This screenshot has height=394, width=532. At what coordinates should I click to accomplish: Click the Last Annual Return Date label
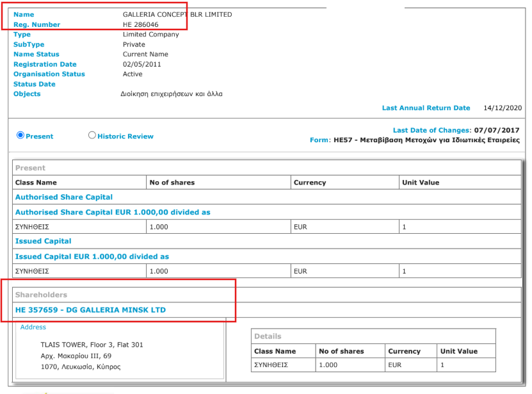(426, 108)
